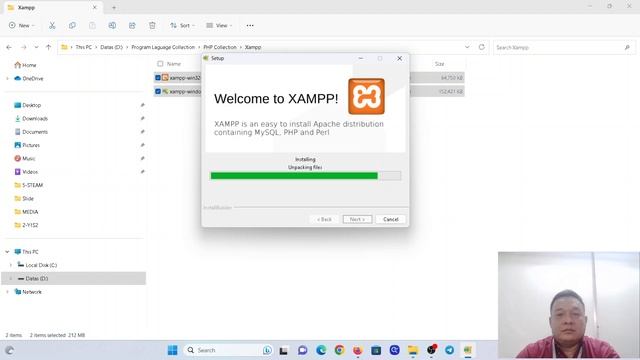Click the Rename icon in Explorer toolbar
Viewport: 640px width, 360px height.
[112, 25]
